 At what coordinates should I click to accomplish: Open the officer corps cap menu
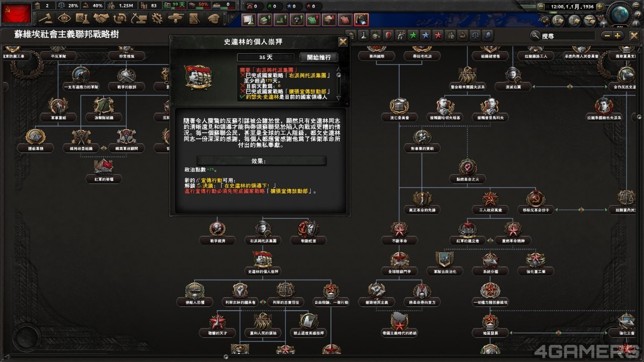213,19
